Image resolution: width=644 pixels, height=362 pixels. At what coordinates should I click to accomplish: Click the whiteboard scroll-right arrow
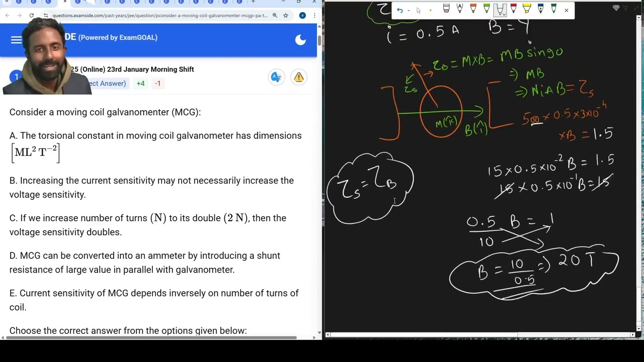pos(633,334)
